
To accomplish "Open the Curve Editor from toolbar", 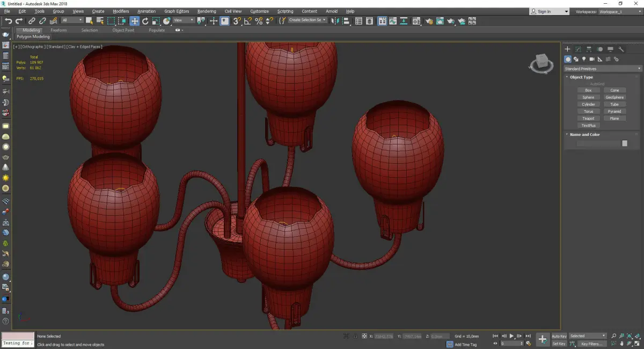I will click(x=393, y=20).
